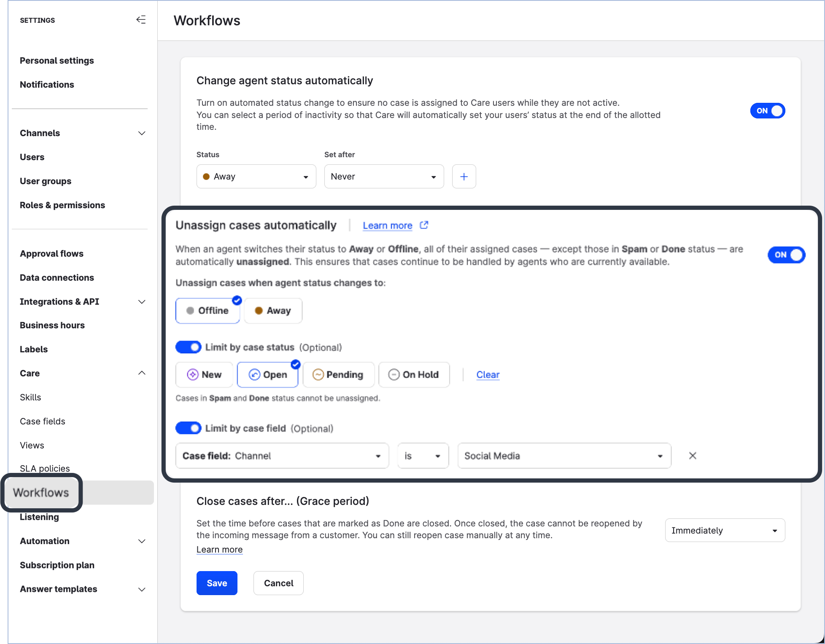Click the plus icon to add status rule
Screen dimensions: 825x644
coord(464,177)
